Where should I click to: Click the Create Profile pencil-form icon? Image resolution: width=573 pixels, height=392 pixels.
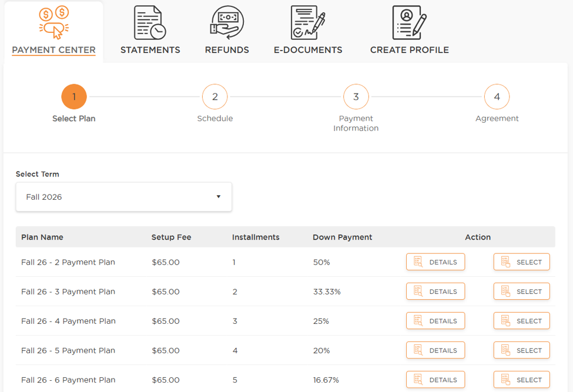(x=409, y=23)
